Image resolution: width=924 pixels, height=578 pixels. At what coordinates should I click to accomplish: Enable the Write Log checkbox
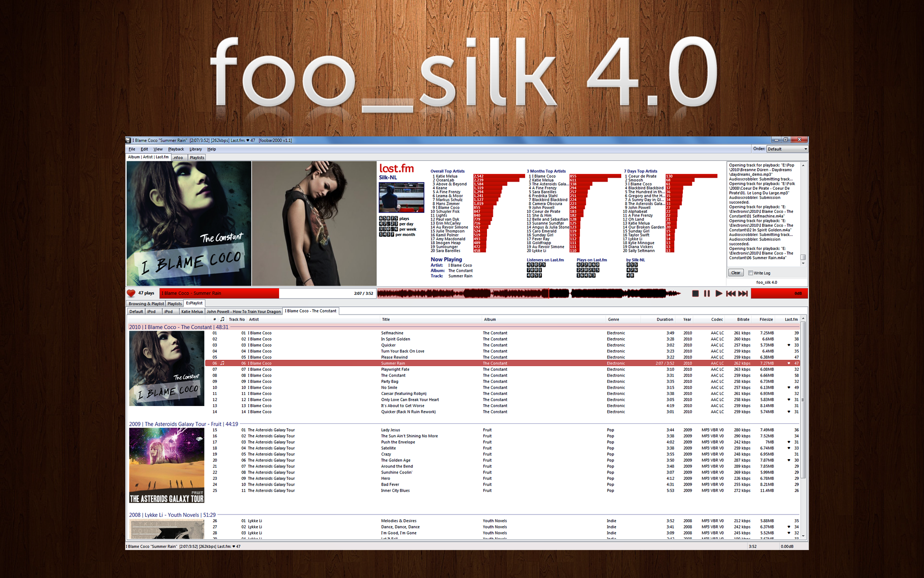(x=750, y=273)
